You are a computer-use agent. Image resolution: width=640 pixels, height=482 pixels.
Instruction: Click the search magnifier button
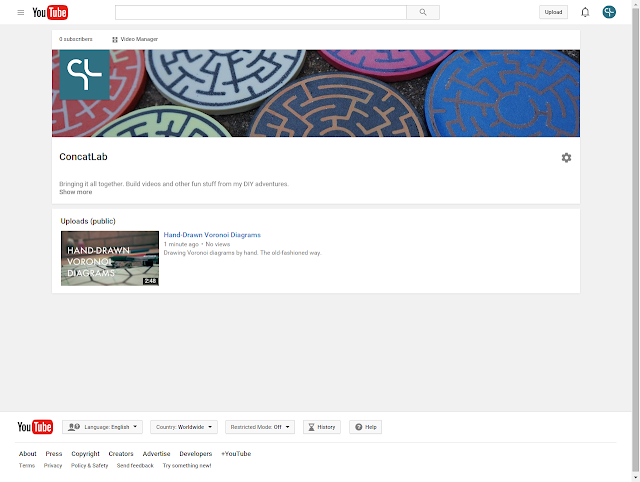[423, 12]
